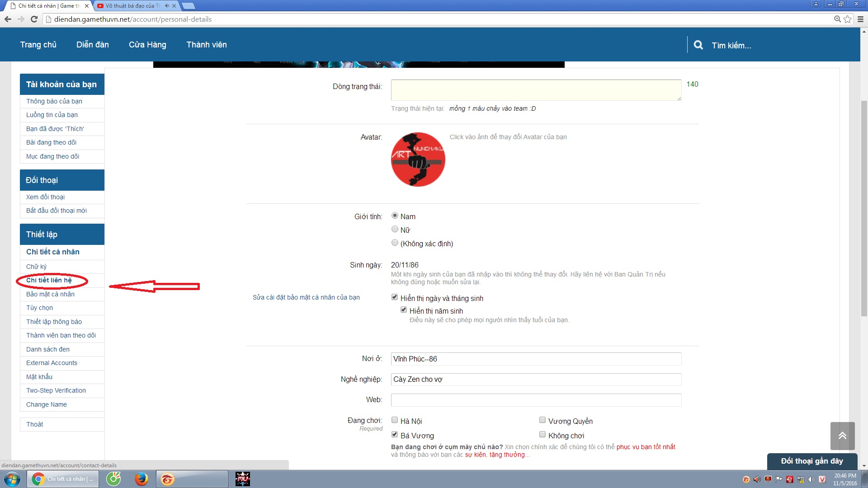Uncheck Hiển thị năm sinh checkbox
868x488 pixels.
click(x=404, y=310)
